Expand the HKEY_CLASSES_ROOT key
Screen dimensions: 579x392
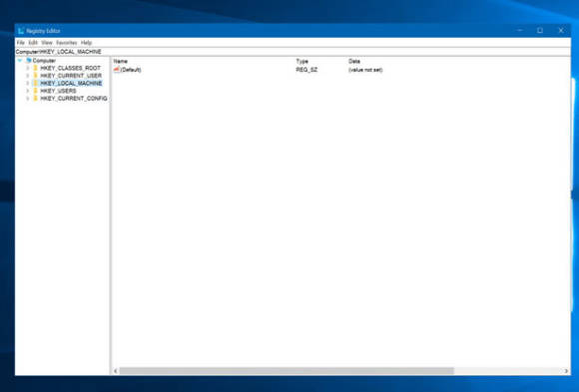pyautogui.click(x=28, y=68)
